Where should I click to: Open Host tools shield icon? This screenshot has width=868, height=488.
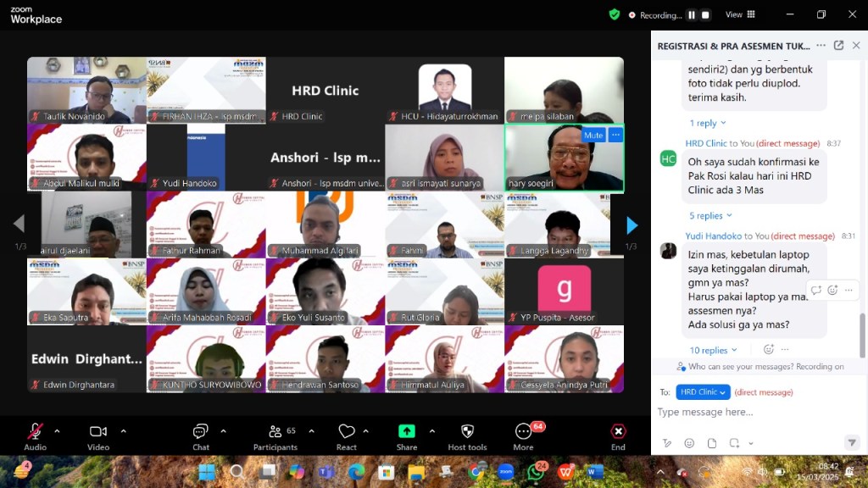click(467, 433)
